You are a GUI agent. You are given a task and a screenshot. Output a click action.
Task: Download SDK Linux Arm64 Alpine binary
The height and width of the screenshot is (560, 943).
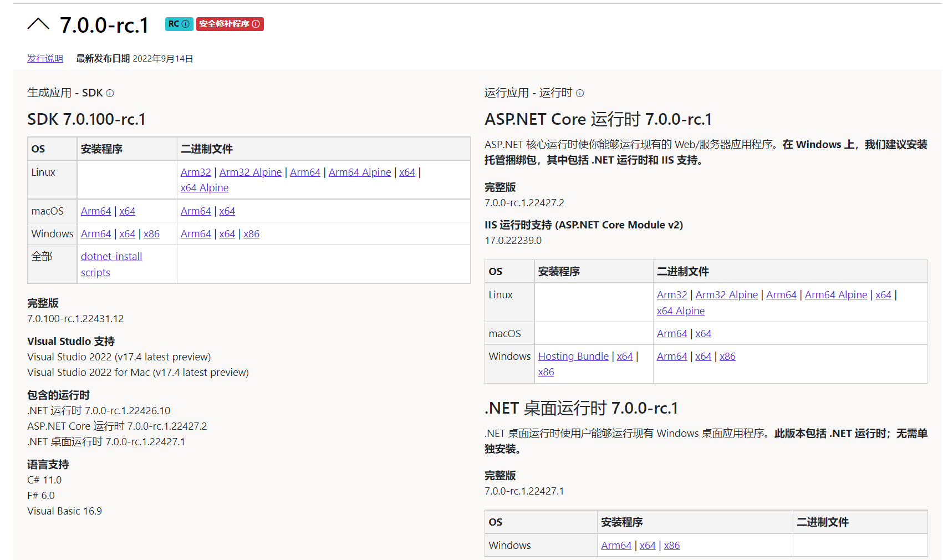(360, 172)
